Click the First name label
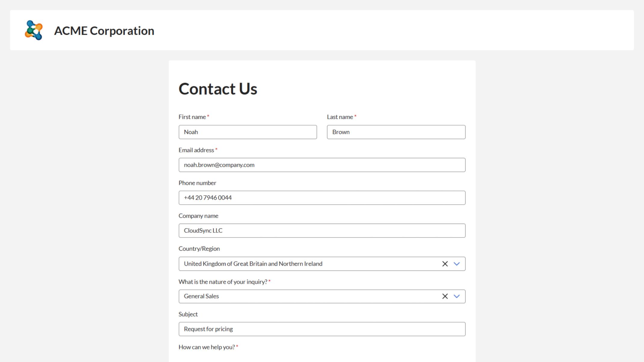 pyautogui.click(x=194, y=117)
